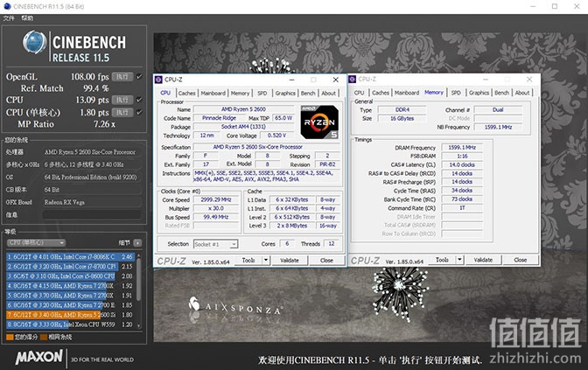
Task: Click the Pinnacle Ridge code name field
Action: point(219,118)
